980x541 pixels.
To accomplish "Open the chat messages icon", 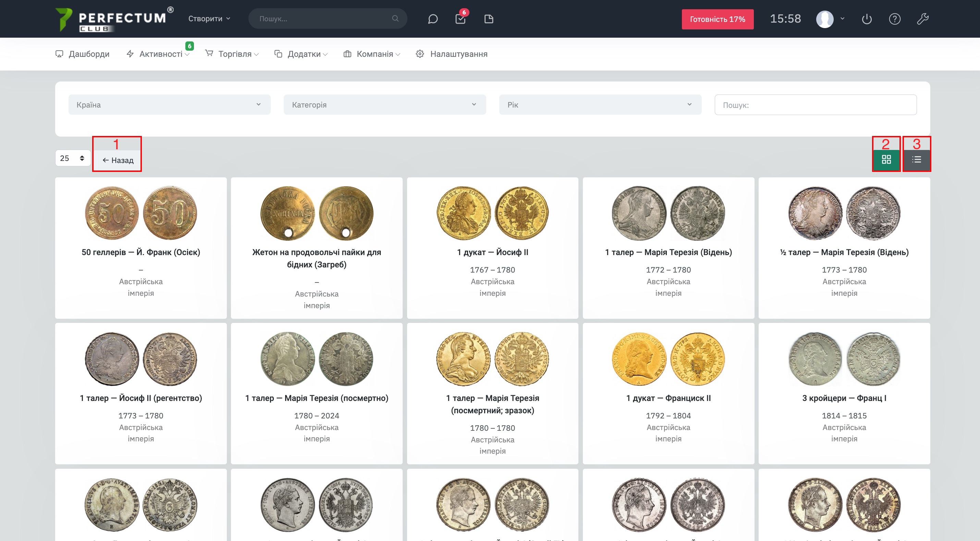I will 432,19.
